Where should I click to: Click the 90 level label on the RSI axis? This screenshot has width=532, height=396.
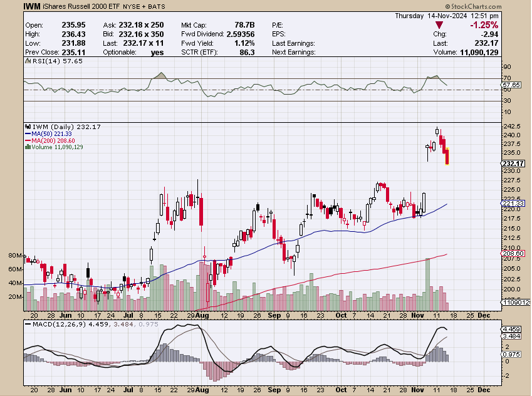(508, 67)
